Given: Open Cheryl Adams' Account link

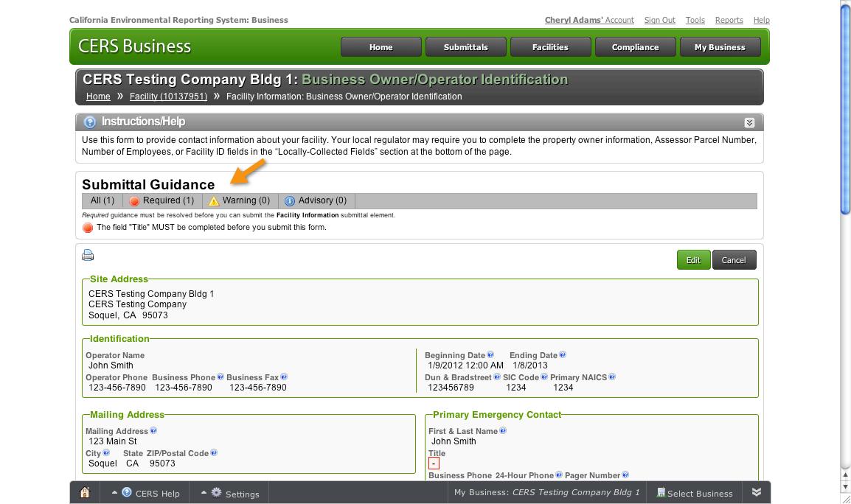Looking at the screenshot, I should point(589,20).
